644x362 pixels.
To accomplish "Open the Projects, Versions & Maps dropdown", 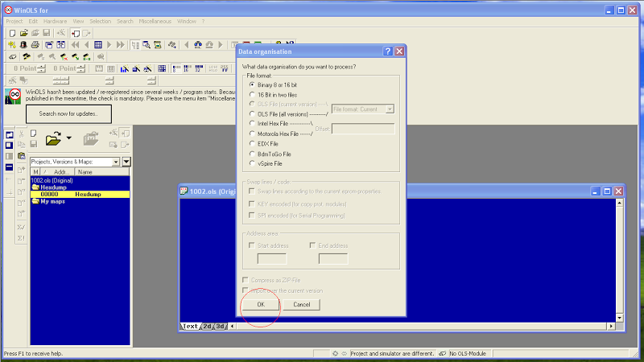I will coord(75,162).
